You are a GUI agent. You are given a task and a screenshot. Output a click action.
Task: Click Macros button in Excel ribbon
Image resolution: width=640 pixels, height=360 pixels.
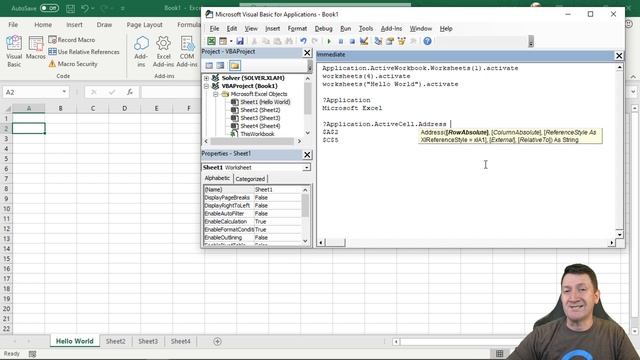click(36, 48)
